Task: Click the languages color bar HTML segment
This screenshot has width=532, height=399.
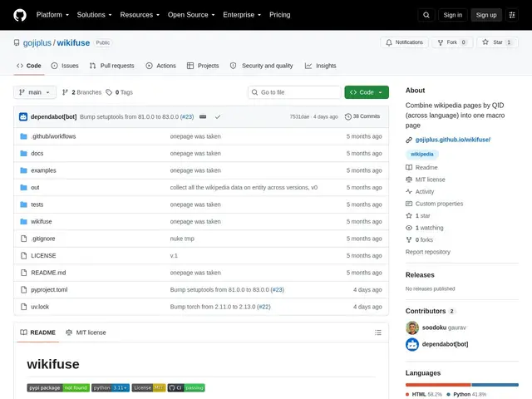Action: [438, 385]
